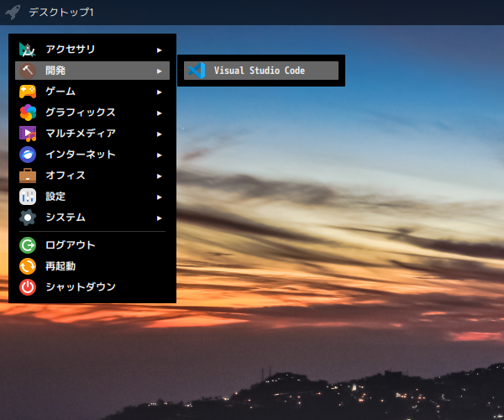Click the アクセサリ category icon

(x=28, y=50)
